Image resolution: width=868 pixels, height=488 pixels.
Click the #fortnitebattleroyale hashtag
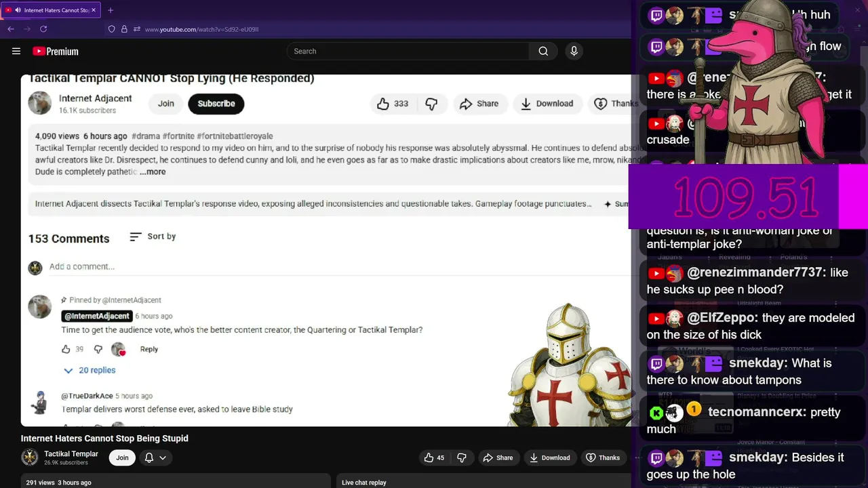(x=235, y=136)
